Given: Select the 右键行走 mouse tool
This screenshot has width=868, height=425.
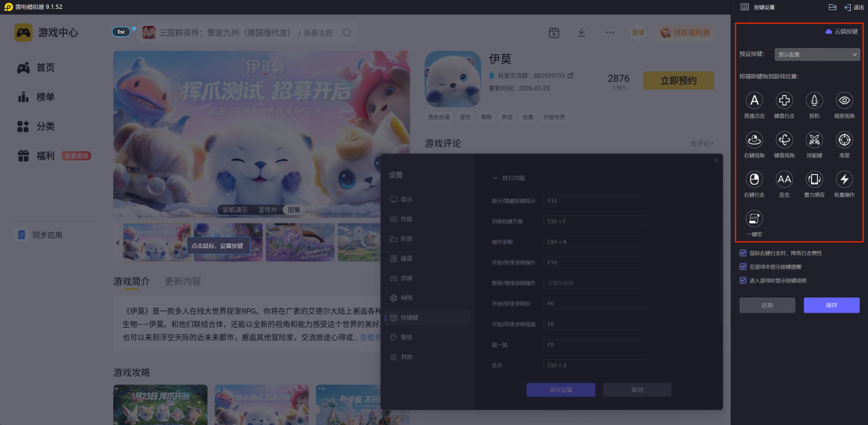Looking at the screenshot, I should tap(754, 180).
